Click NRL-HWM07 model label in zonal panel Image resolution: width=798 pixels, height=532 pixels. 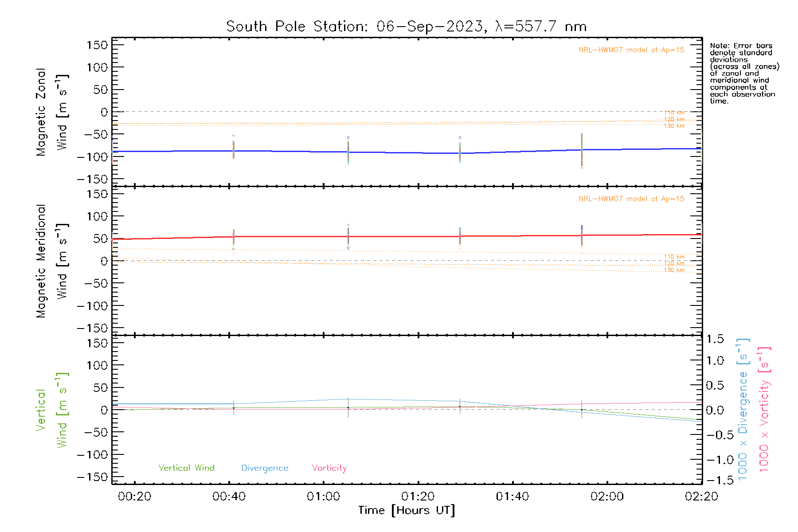pyautogui.click(x=631, y=50)
